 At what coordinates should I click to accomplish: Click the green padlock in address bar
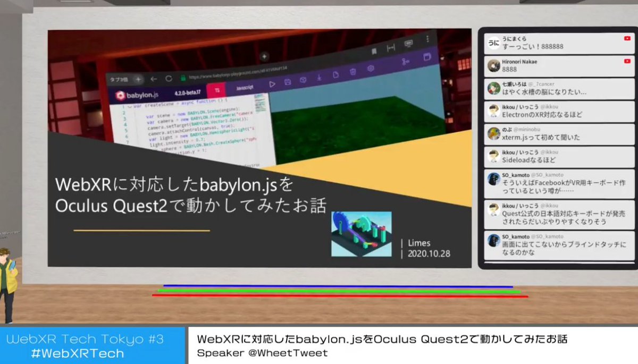[182, 78]
